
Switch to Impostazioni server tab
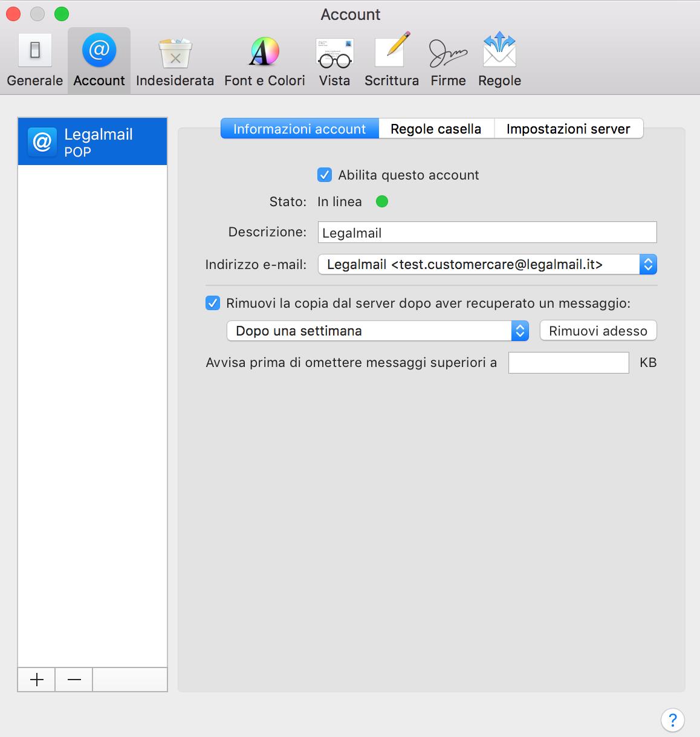(x=568, y=129)
